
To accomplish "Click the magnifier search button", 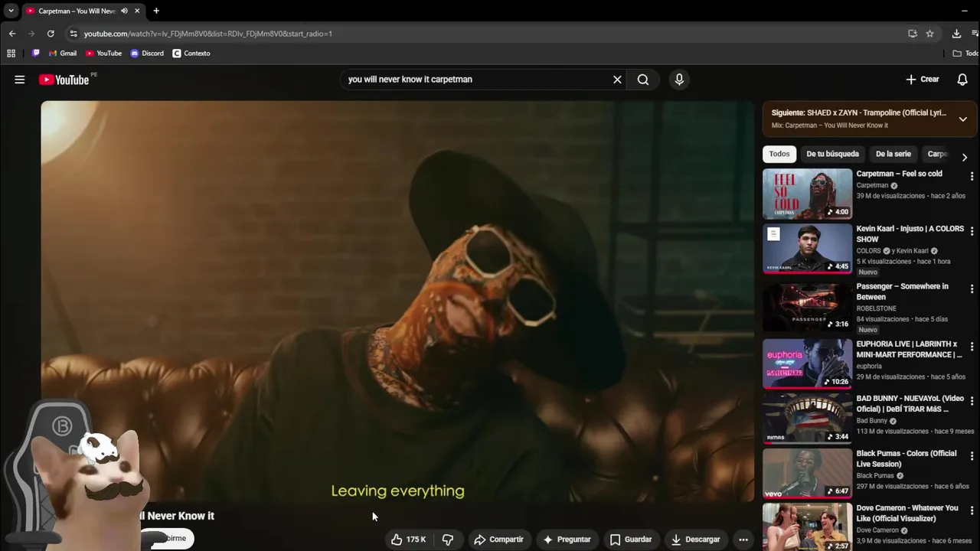I will pyautogui.click(x=643, y=80).
